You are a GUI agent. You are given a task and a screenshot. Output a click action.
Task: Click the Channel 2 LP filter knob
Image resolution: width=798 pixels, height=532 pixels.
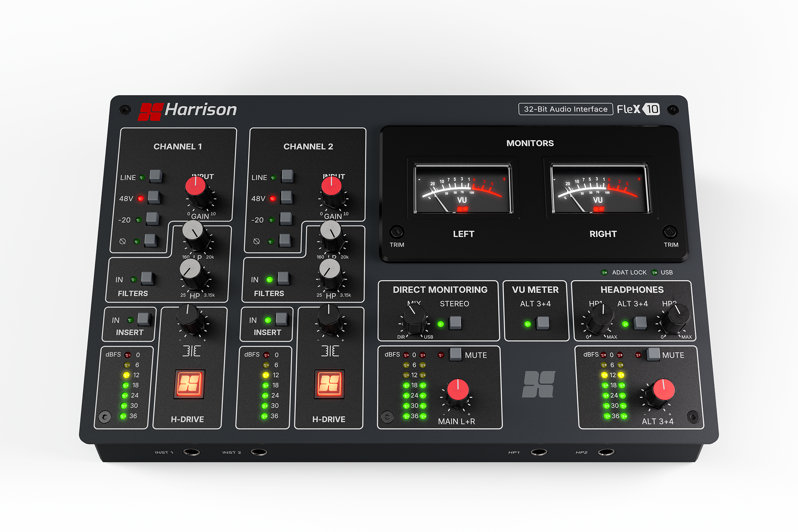(332, 235)
